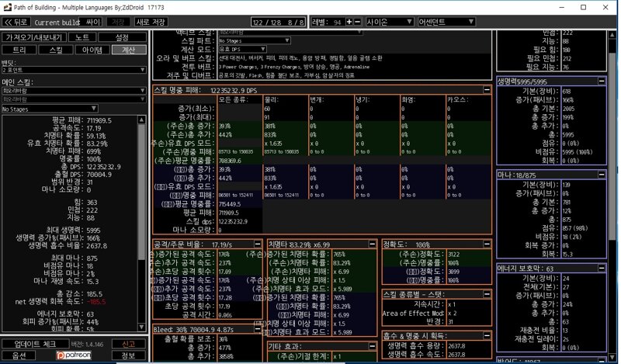
Task: Collapse the 생명력 section
Action: click(x=601, y=81)
